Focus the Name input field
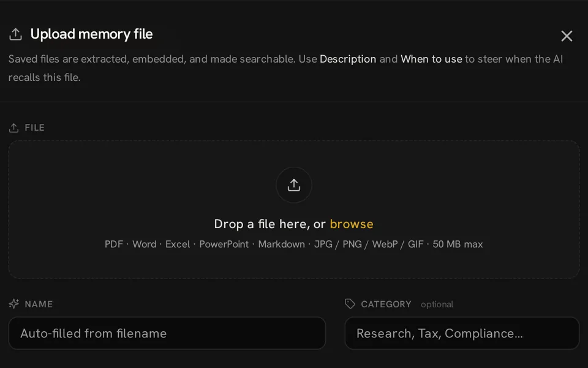 tap(167, 333)
